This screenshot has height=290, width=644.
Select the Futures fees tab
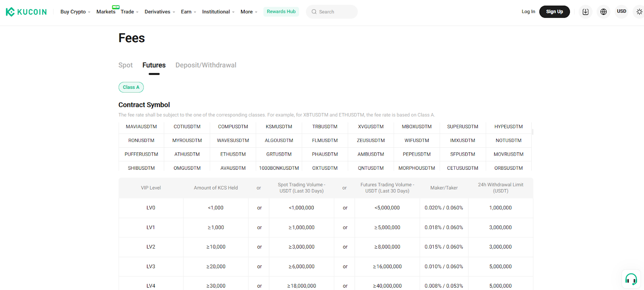tap(154, 65)
